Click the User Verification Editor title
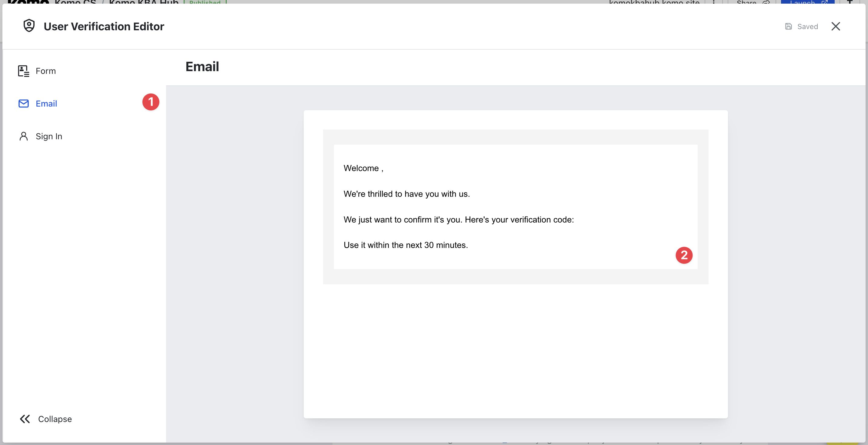The height and width of the screenshot is (445, 868). 104,26
